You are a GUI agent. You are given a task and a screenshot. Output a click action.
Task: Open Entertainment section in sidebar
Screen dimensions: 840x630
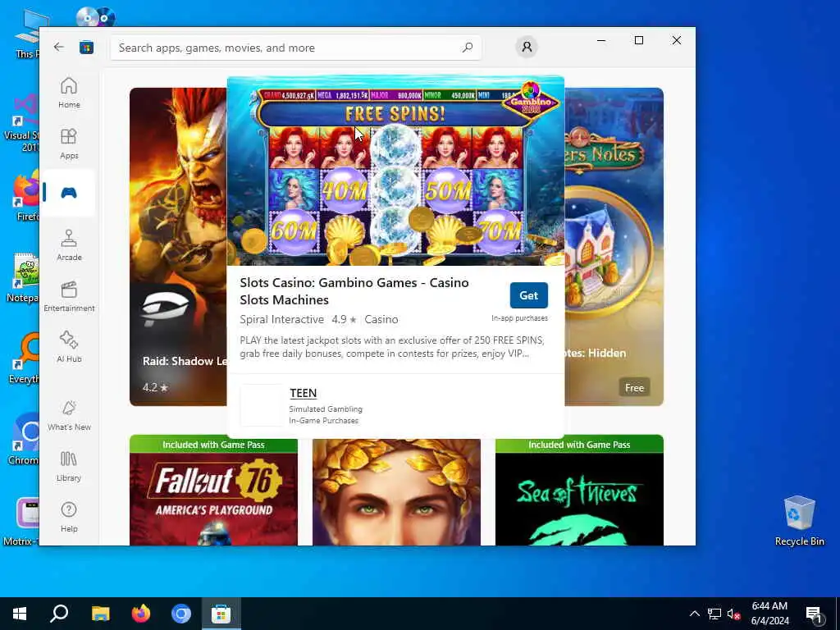(69, 296)
